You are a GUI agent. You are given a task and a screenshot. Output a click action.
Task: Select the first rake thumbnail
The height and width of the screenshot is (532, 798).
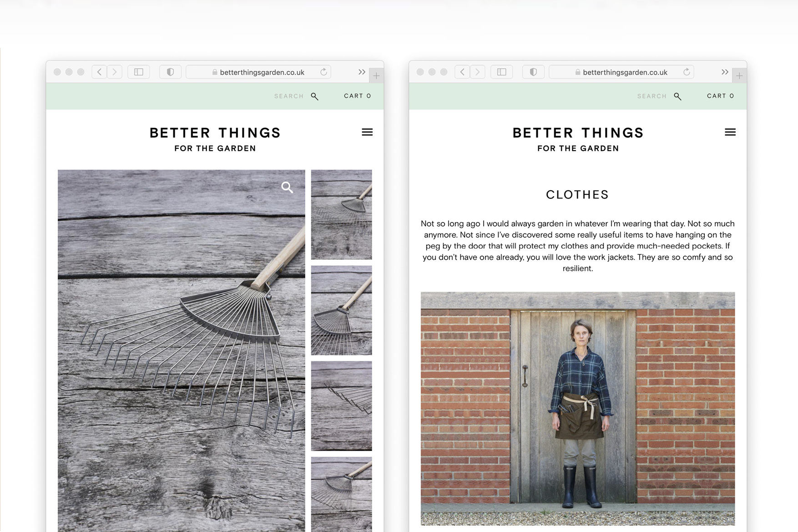tap(341, 214)
